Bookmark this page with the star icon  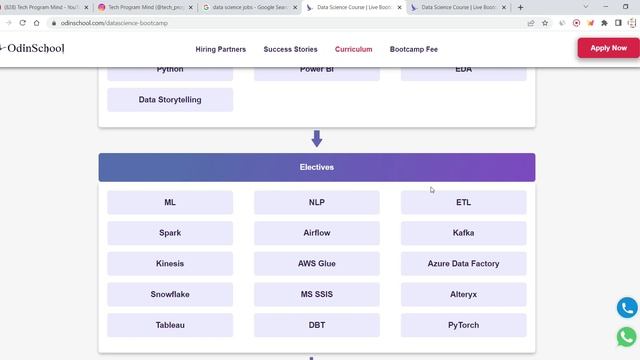pos(545,23)
